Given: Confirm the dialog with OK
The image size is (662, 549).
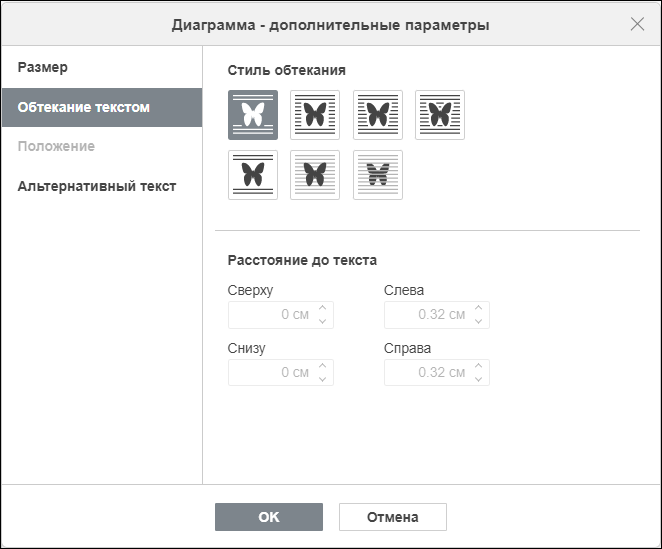Looking at the screenshot, I should (x=269, y=517).
